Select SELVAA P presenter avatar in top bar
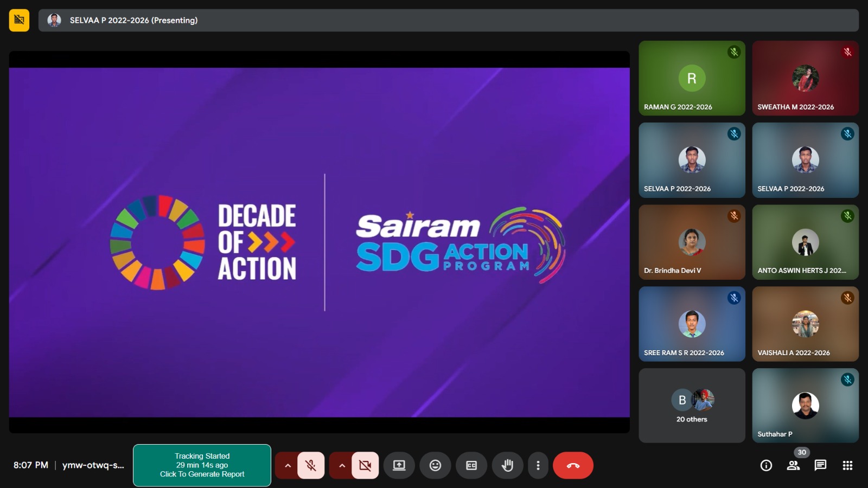 click(54, 20)
